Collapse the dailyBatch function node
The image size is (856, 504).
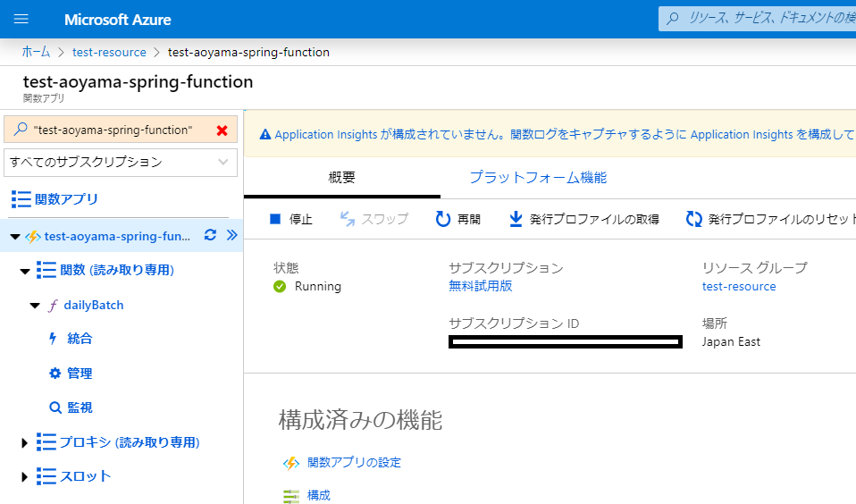[x=35, y=306]
